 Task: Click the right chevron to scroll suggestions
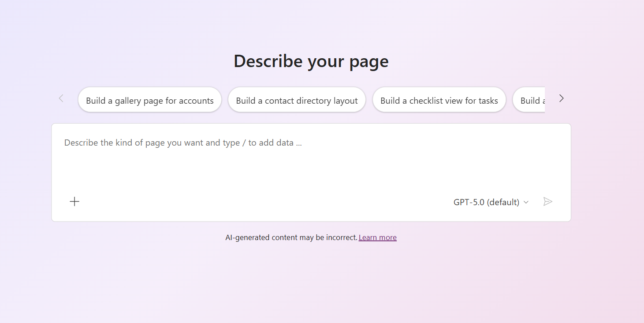click(x=561, y=98)
